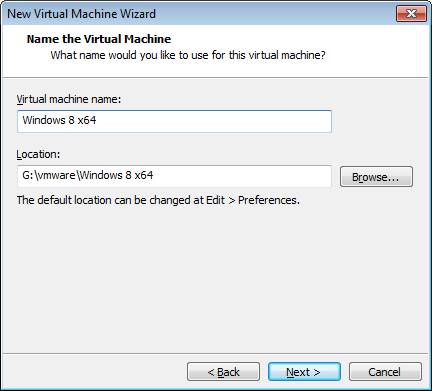This screenshot has height=391, width=432.
Task: Click the Next > button
Action: 304,372
